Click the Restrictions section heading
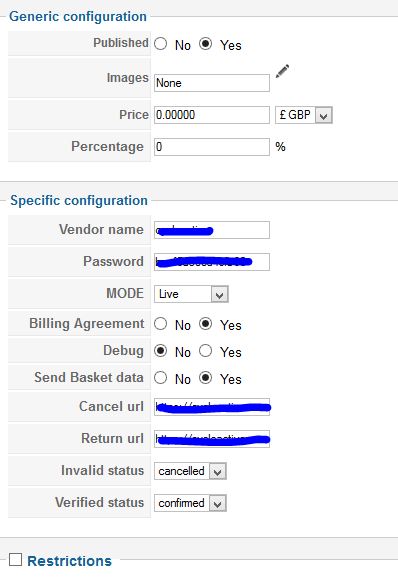This screenshot has width=398, height=580. pyautogui.click(x=70, y=561)
